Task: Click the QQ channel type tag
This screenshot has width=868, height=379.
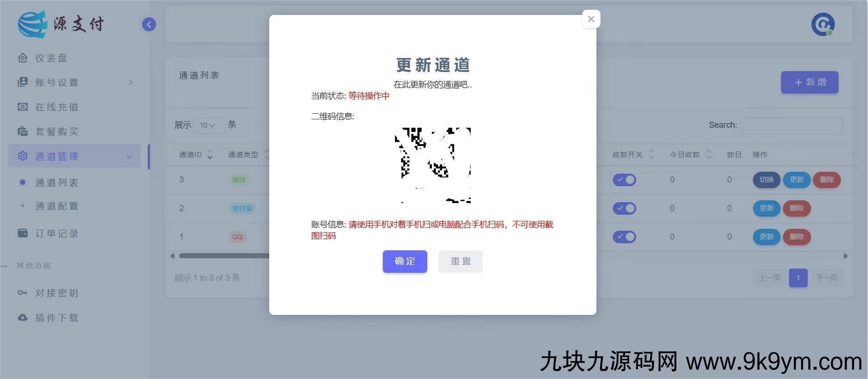Action: [237, 237]
